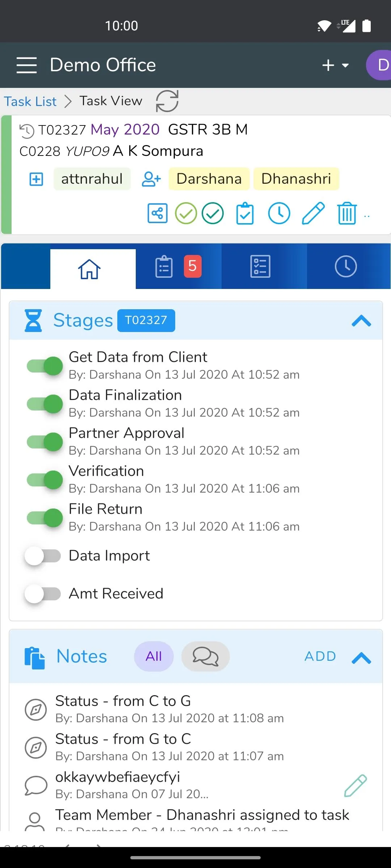Enable the Data Import stage
Viewport: 391px width, 868px height.
[x=43, y=556]
